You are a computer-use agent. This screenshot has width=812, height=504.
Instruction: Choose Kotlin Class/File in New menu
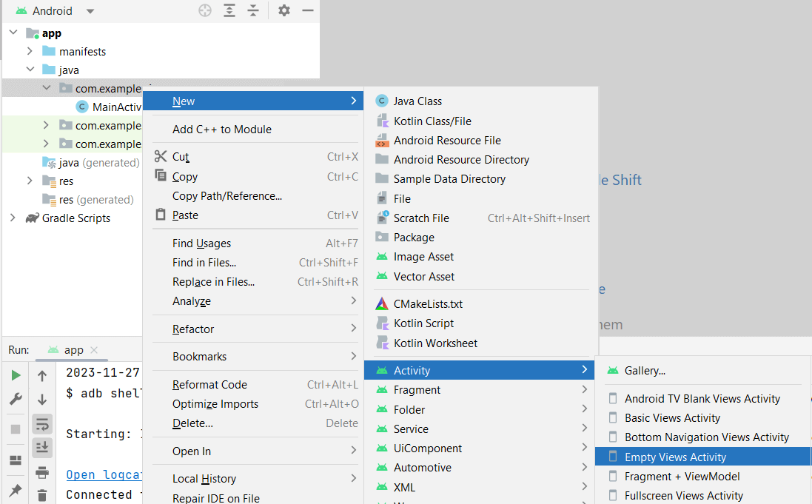click(x=432, y=121)
